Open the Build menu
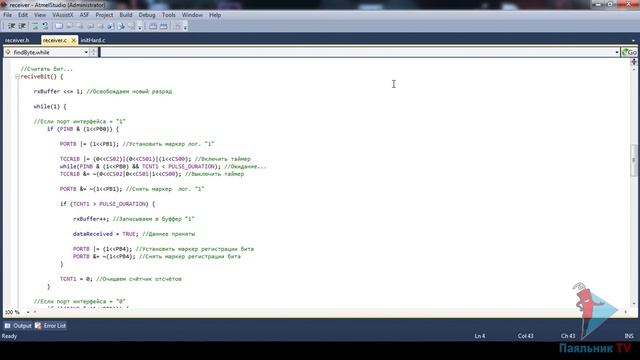This screenshot has width=640, height=360. point(126,15)
